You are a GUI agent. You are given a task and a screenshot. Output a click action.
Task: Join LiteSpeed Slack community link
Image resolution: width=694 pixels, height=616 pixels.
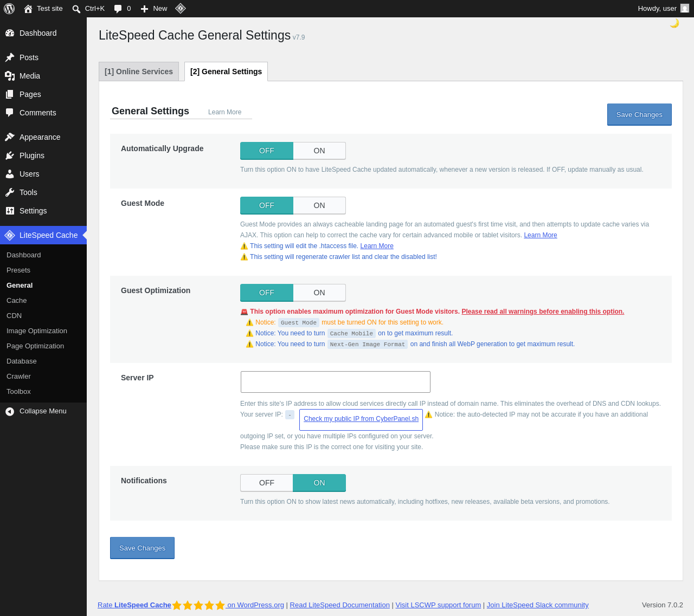click(538, 605)
